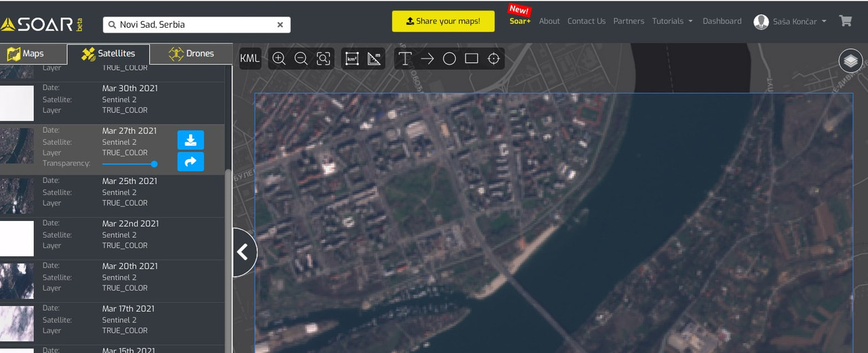Select the crosshair marker tool

(x=494, y=58)
